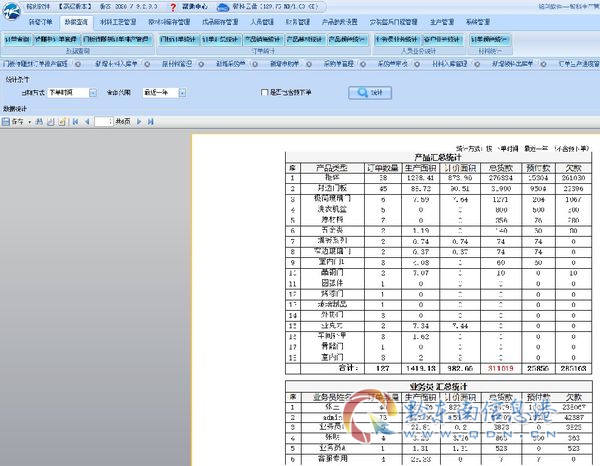Open the 成品库存管理 menu tab
This screenshot has width=600, height=466.
tap(220, 22)
